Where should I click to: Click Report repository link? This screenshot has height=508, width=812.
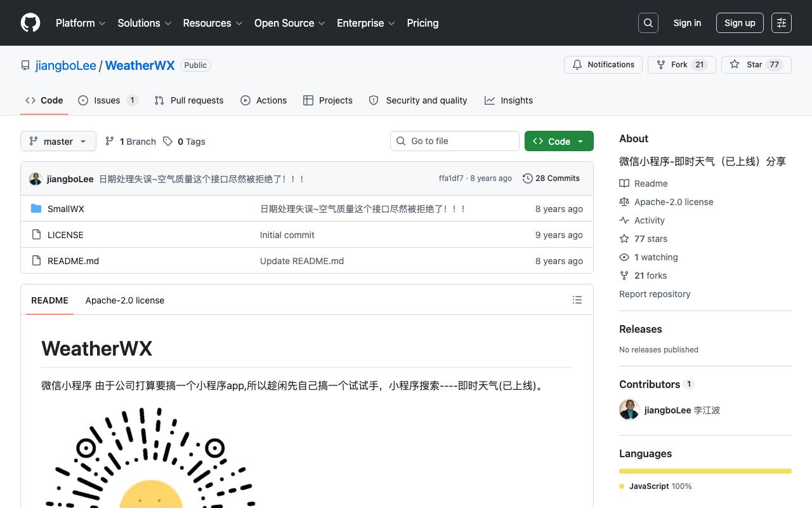click(655, 294)
